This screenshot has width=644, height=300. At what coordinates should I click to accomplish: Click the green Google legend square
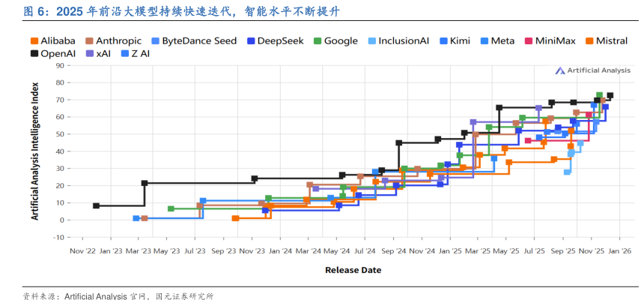coord(318,40)
